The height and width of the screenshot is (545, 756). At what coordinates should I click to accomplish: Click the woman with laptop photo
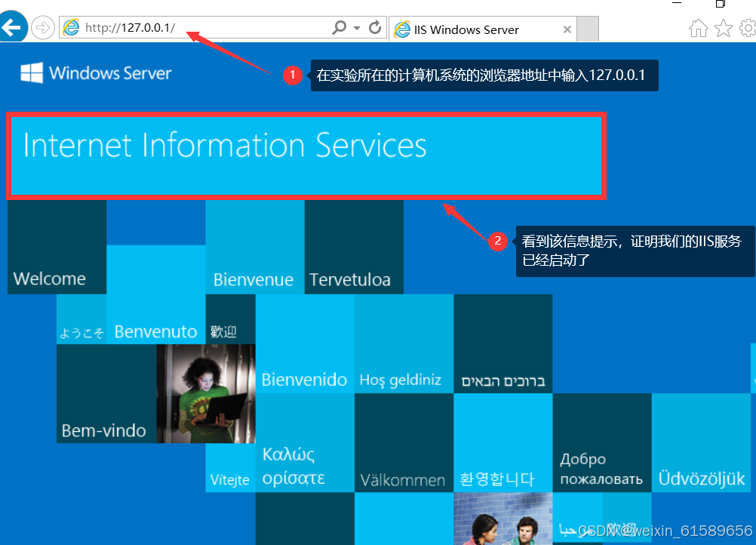point(206,393)
